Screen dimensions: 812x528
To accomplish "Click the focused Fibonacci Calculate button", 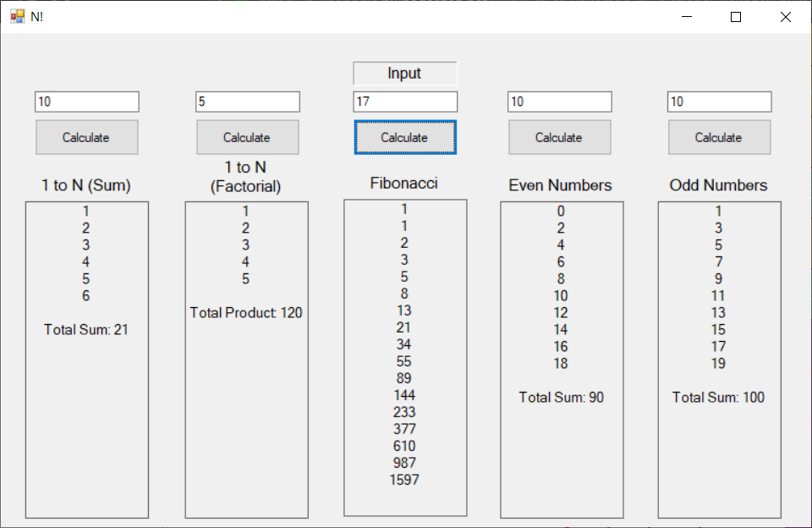I will coord(405,137).
